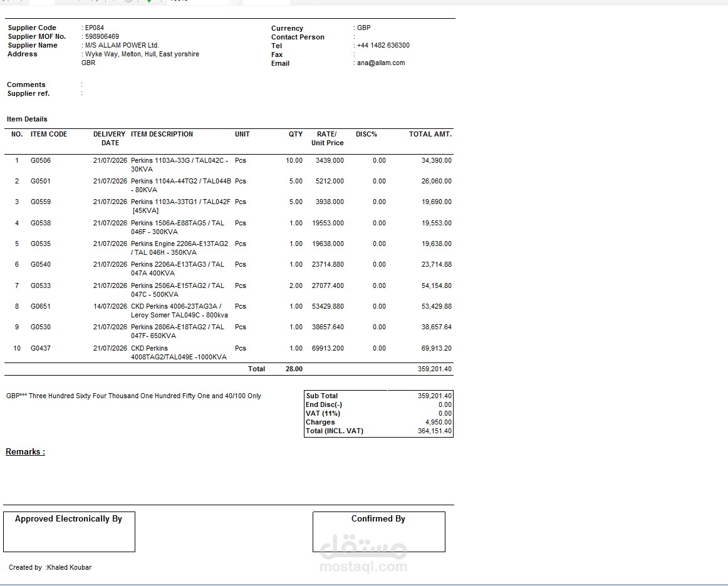Select the Supplier MOF number 598906469
This screenshot has height=586, width=728.
[x=101, y=37]
